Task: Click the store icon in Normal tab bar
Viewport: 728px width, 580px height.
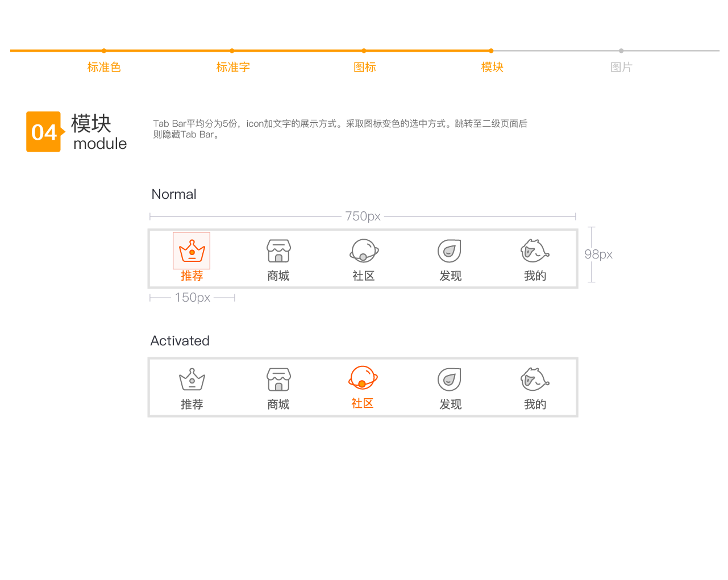Action: pos(278,251)
